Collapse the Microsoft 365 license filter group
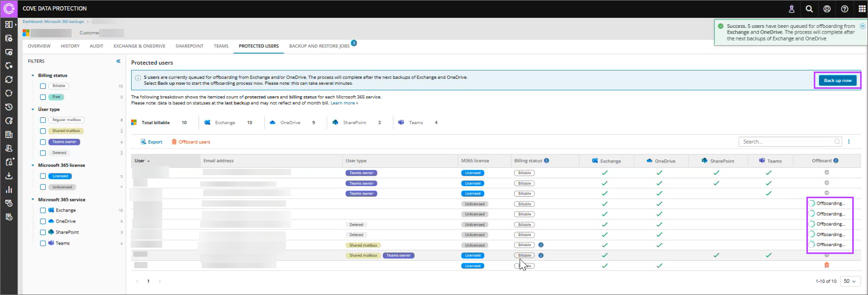This screenshot has height=295, width=868. [x=33, y=165]
